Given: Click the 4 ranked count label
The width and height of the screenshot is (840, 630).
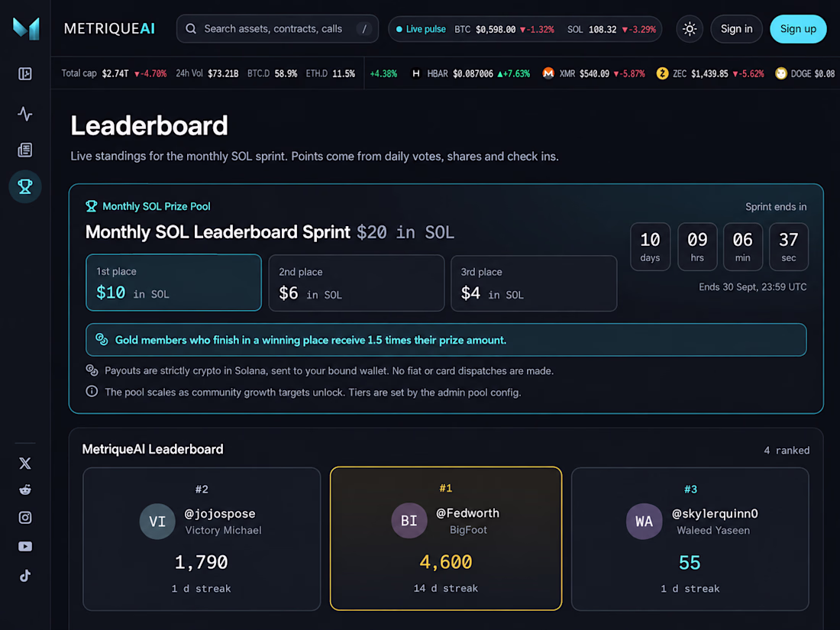Looking at the screenshot, I should (x=787, y=450).
